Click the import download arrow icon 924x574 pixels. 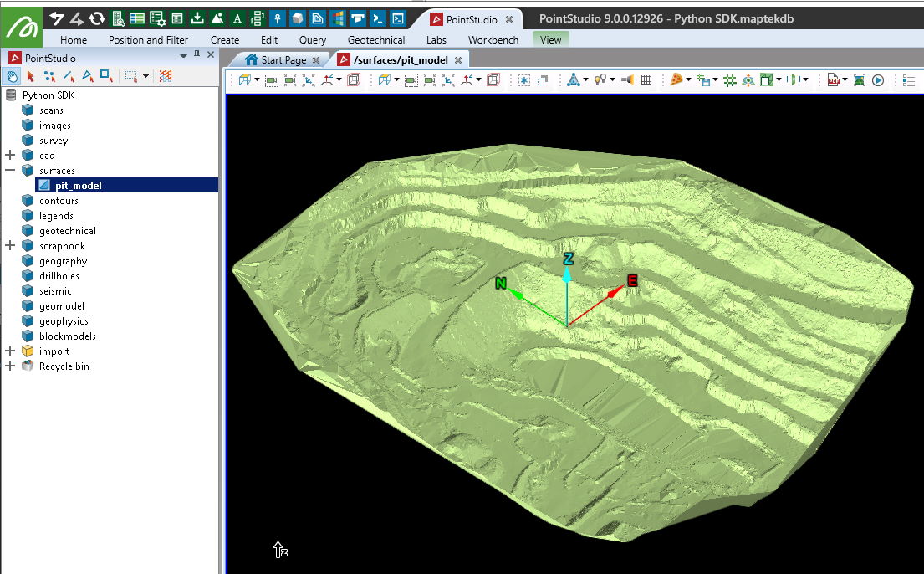tap(197, 18)
